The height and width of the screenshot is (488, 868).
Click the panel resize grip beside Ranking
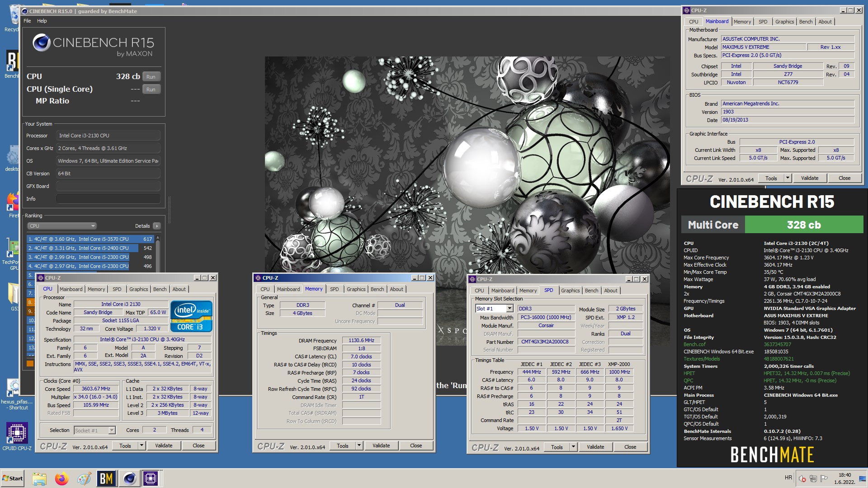pyautogui.click(x=169, y=210)
